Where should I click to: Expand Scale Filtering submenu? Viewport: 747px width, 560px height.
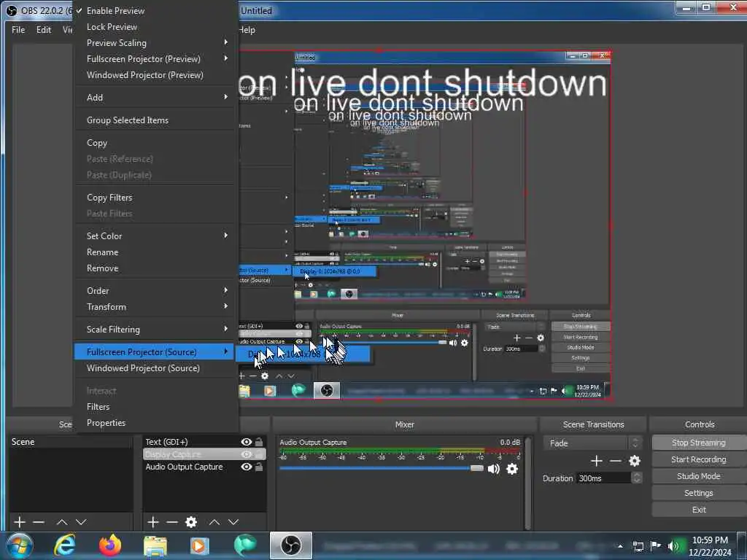pyautogui.click(x=156, y=330)
